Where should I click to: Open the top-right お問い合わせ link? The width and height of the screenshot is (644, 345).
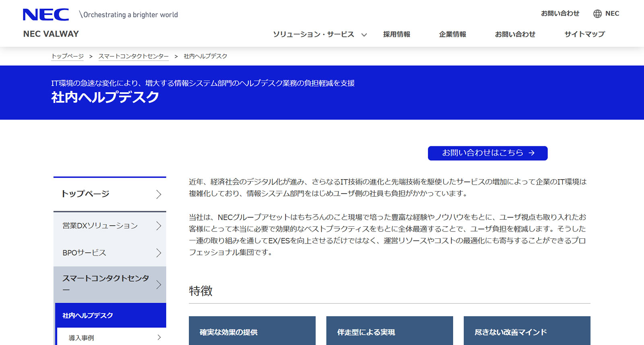(x=560, y=13)
